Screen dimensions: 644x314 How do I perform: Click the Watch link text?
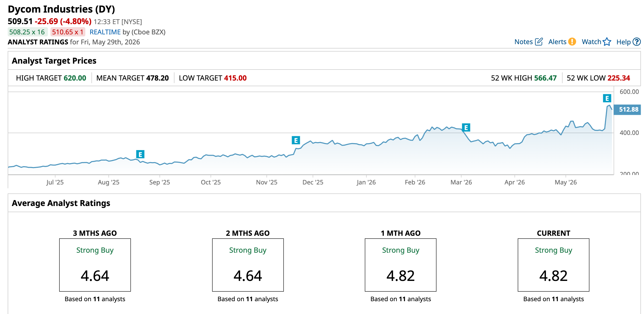(x=591, y=42)
